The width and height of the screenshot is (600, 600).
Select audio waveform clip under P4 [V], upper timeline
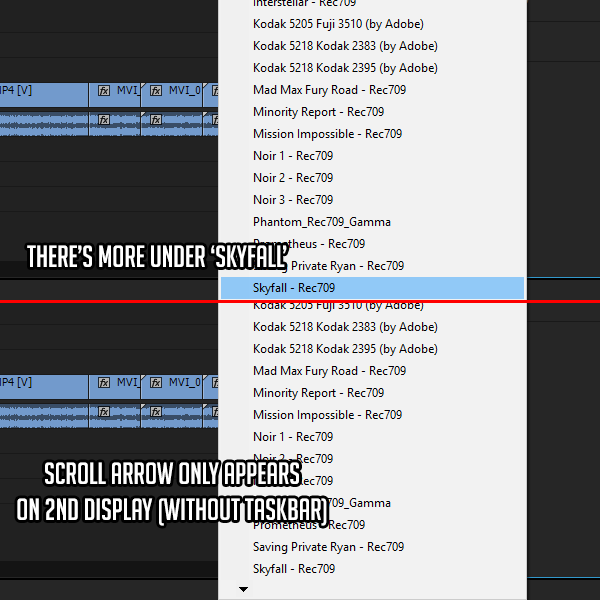[x=44, y=124]
